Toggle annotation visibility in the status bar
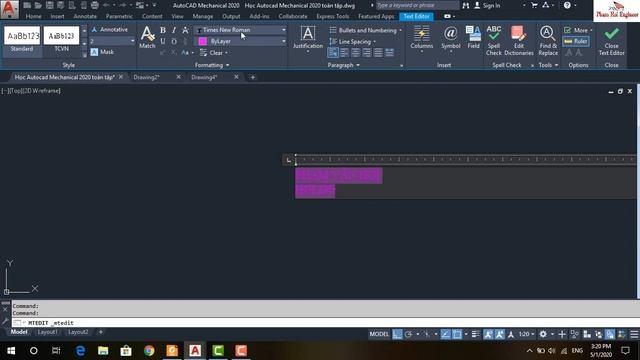This screenshot has height=360, width=640. pos(488,334)
